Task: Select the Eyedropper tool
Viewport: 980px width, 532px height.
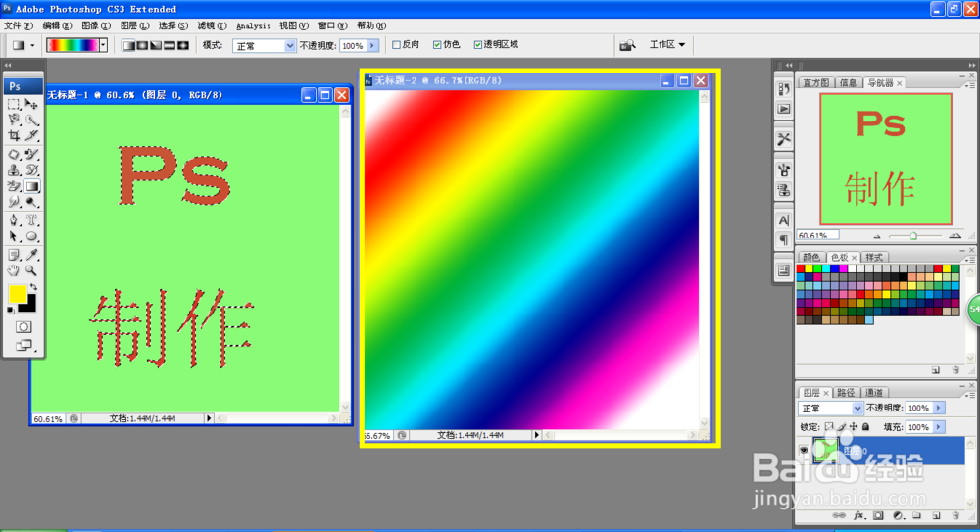Action: 31,255
